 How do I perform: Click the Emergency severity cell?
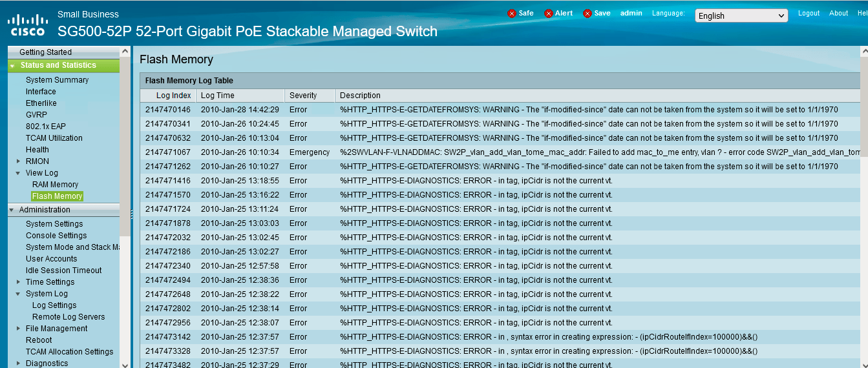(x=310, y=152)
